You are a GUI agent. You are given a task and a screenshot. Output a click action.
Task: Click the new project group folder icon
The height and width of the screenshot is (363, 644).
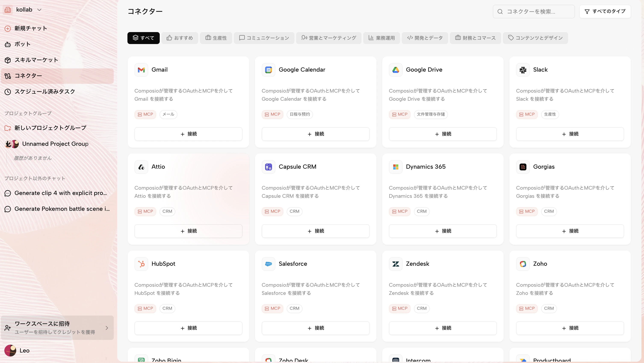pyautogui.click(x=8, y=128)
